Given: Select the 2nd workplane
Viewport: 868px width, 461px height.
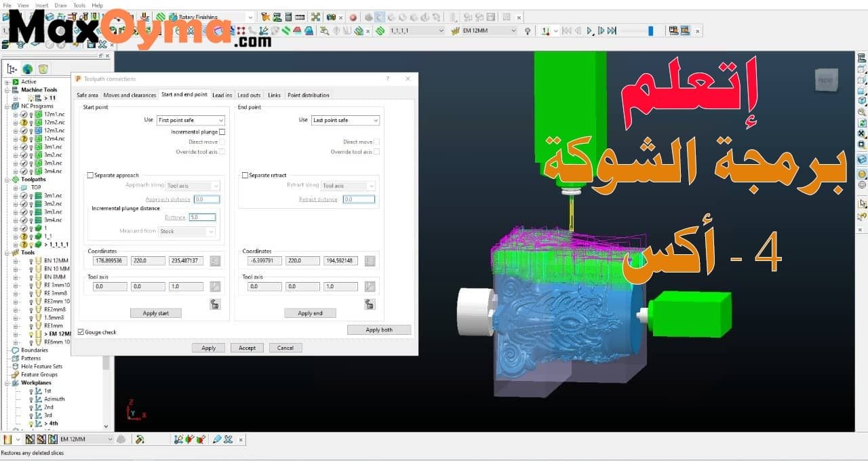Looking at the screenshot, I should tap(48, 407).
